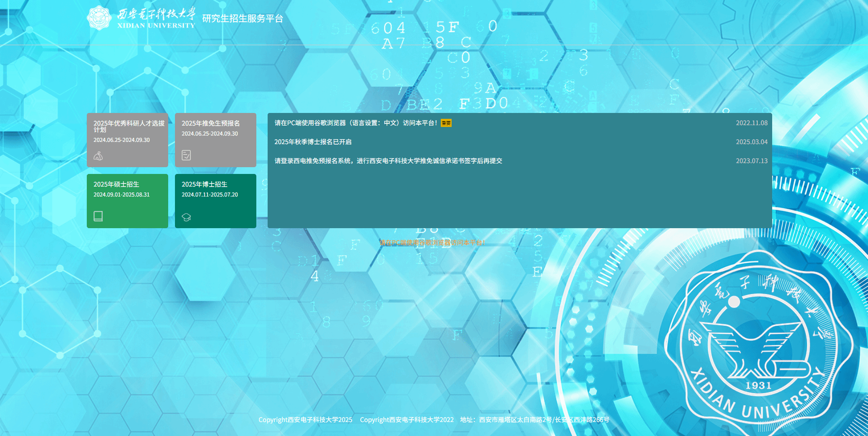Screen dimensions: 868x436
Task: Open the notice about using Chrome on PC
Action: coord(355,123)
